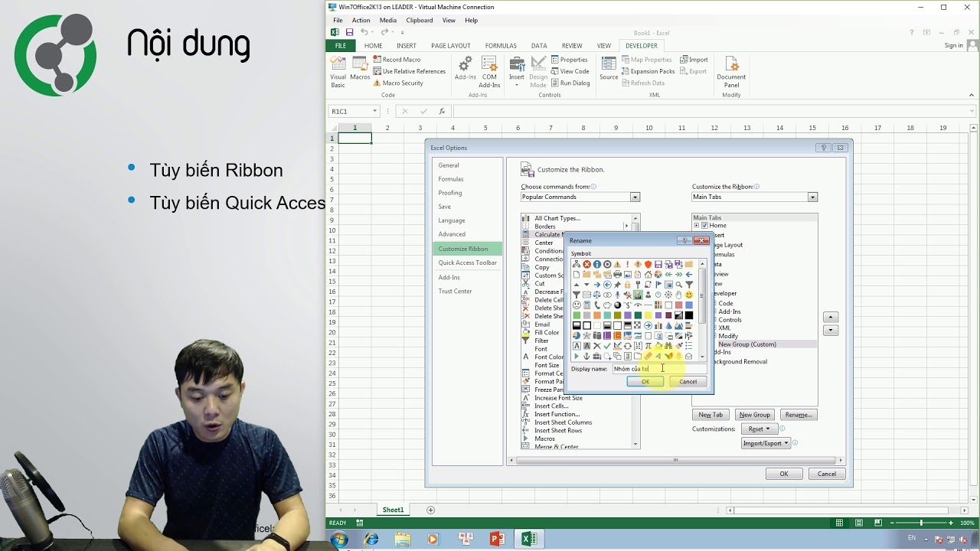This screenshot has height=551, width=980.
Task: Click Expansion Packs in XML group
Action: [x=648, y=71]
